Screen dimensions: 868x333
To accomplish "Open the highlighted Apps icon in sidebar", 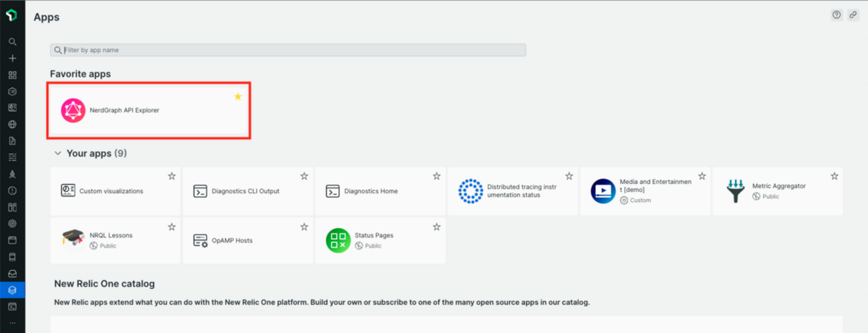I will (x=12, y=290).
